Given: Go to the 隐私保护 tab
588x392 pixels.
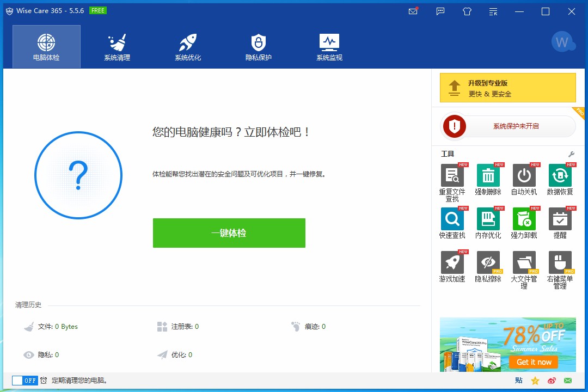Looking at the screenshot, I should (259, 46).
